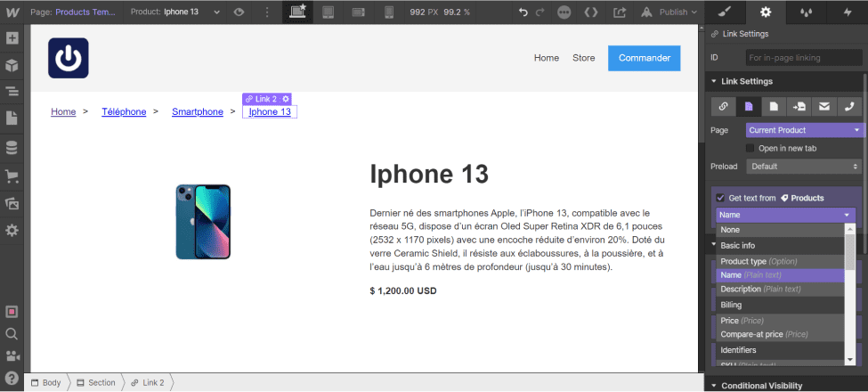Open the Webflow logo menu

pyautogui.click(x=12, y=12)
